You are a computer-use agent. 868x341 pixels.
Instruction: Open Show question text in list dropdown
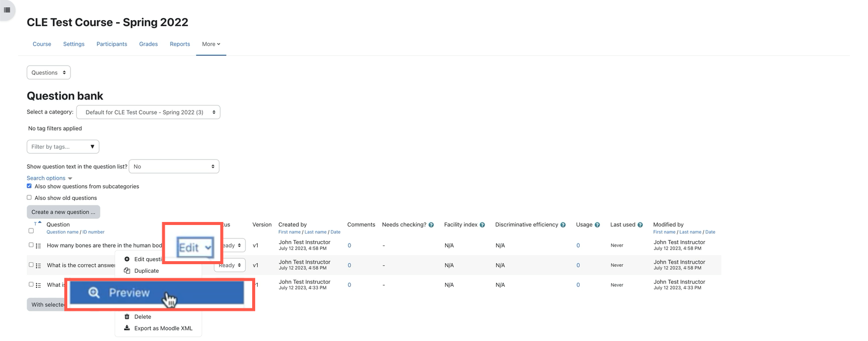174,166
